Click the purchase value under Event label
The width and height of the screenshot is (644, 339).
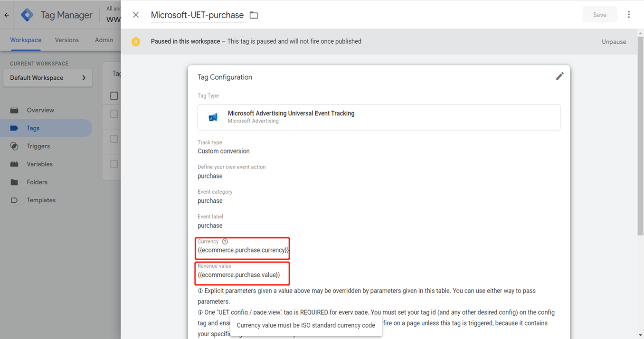(210, 226)
